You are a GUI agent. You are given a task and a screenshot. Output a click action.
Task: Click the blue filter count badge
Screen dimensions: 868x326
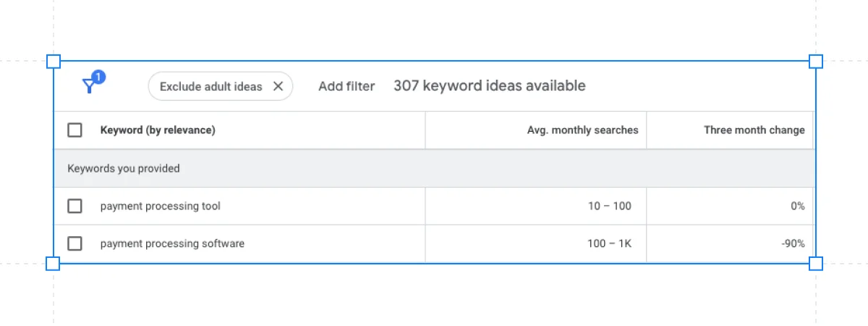[99, 77]
